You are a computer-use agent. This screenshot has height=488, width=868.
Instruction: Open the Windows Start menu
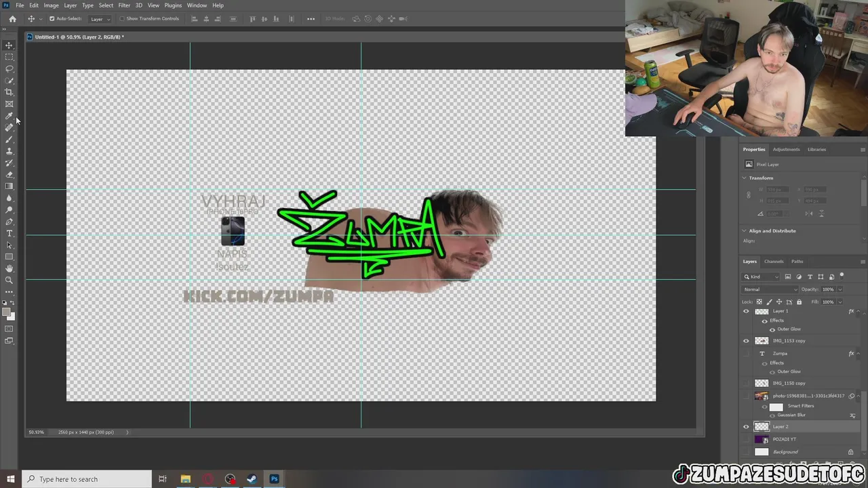click(11, 479)
